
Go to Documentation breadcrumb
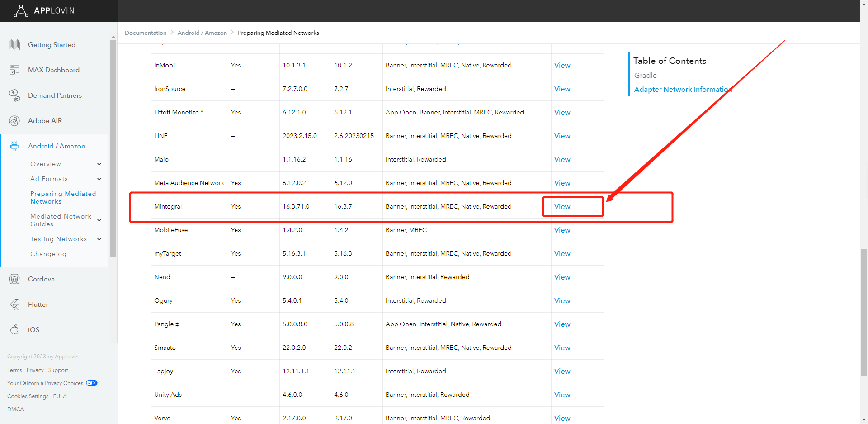point(146,33)
